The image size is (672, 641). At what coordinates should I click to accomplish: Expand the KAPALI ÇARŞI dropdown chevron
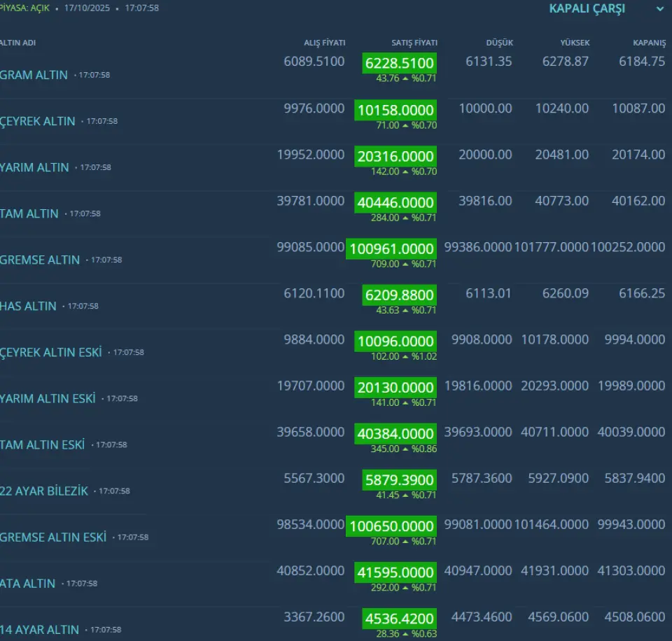point(659,9)
